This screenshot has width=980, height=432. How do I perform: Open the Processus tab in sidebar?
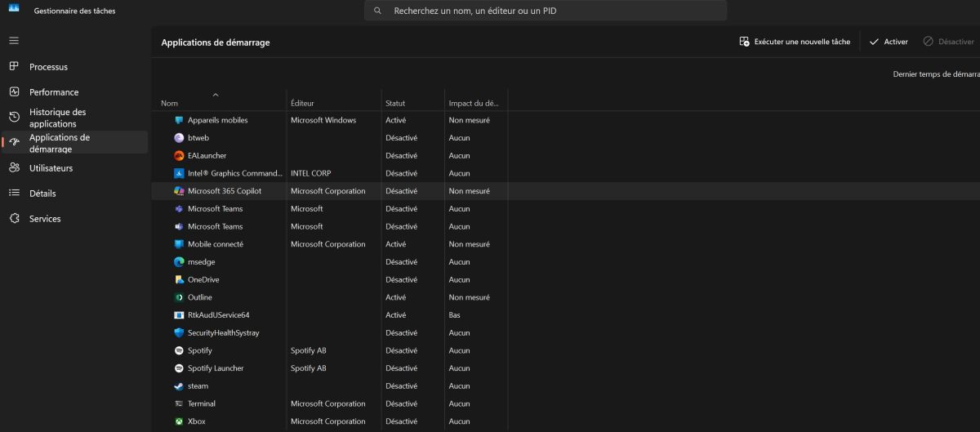click(48, 67)
